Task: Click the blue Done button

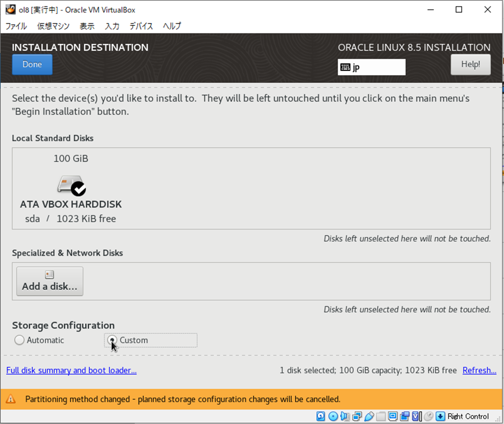Action: point(32,65)
